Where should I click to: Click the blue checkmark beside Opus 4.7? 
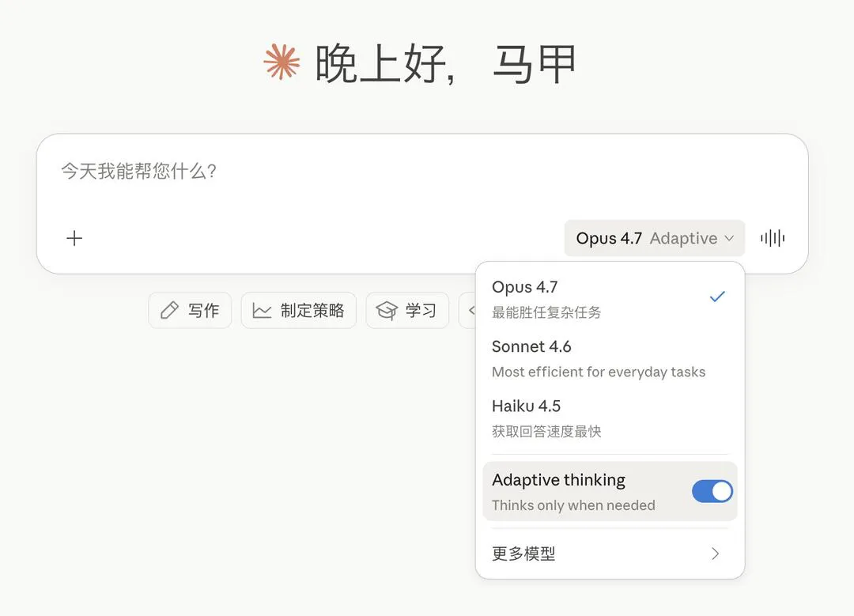pos(717,297)
